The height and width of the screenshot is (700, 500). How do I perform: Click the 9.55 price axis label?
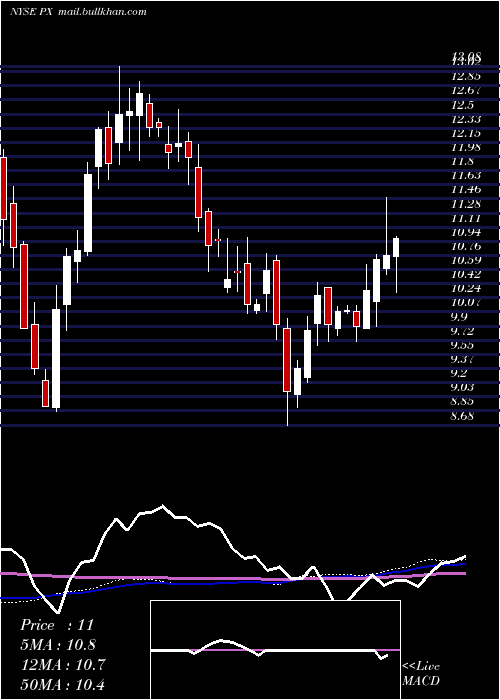click(x=464, y=345)
